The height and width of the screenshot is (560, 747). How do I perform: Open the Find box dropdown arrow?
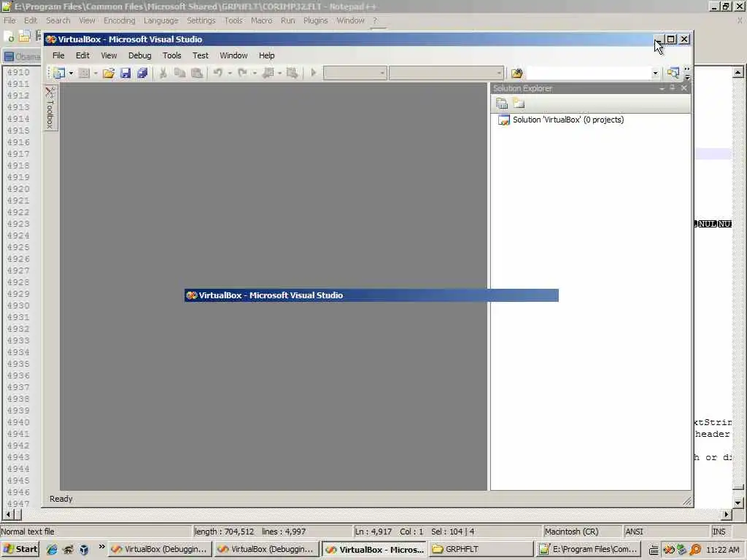click(x=655, y=73)
